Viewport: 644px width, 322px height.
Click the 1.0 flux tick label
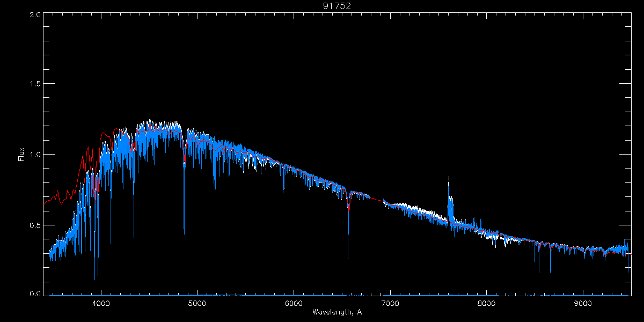click(35, 155)
